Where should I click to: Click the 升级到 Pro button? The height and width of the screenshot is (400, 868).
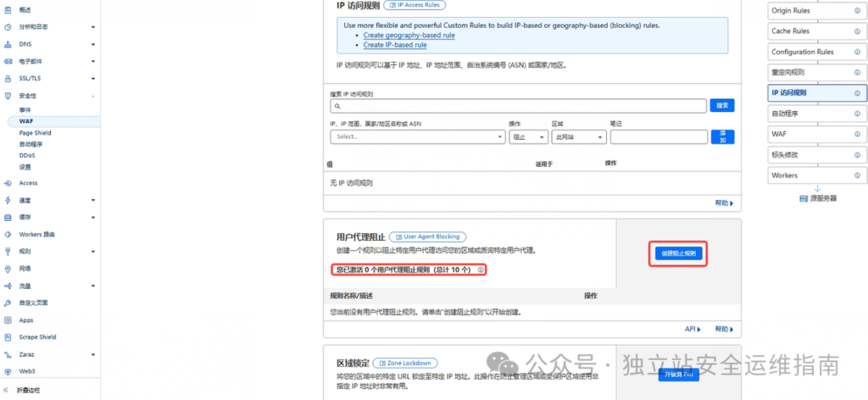coord(679,375)
